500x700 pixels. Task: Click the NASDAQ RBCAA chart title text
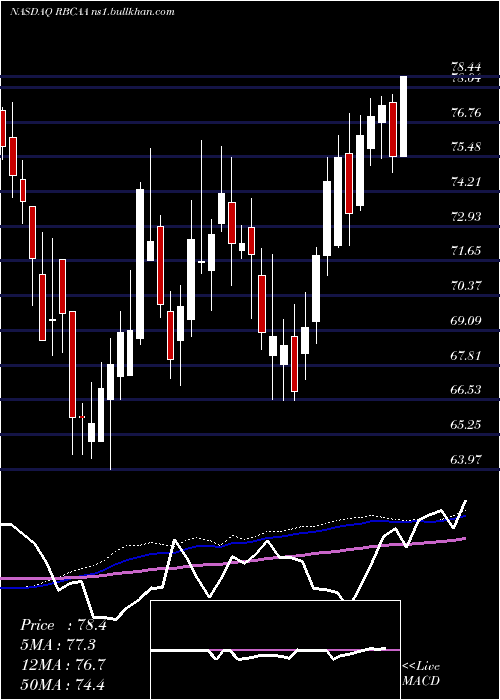pos(92,12)
